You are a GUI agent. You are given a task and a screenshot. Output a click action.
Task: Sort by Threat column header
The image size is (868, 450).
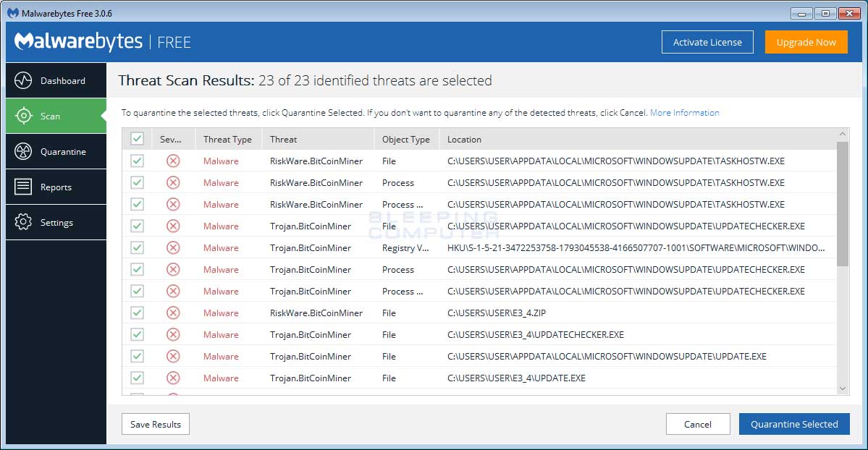tap(319, 139)
